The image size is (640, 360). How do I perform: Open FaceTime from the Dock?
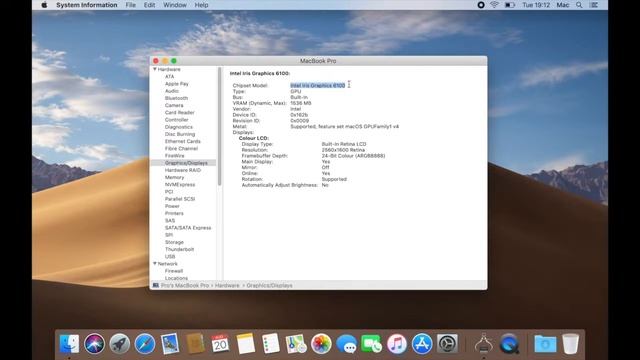point(371,344)
